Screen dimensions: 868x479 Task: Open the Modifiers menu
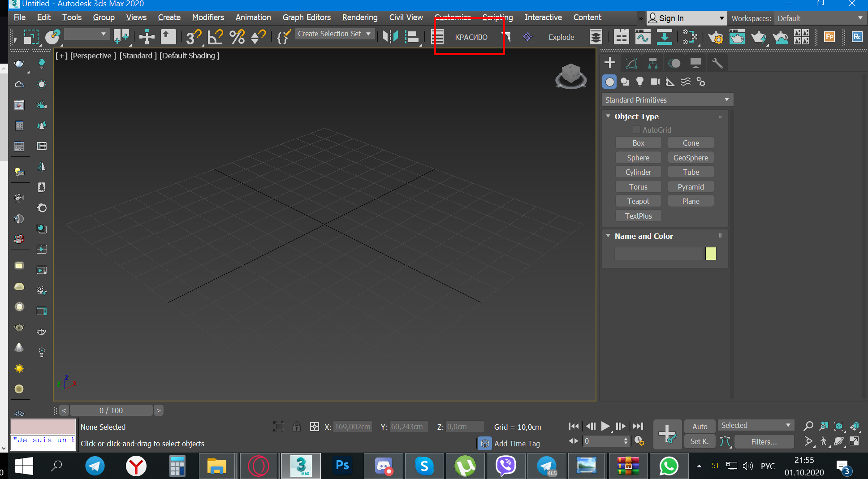point(208,17)
